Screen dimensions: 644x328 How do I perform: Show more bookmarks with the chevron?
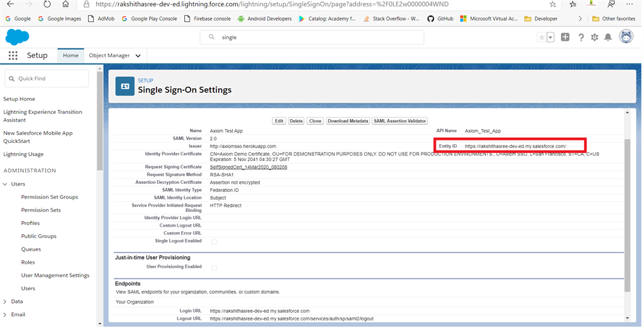click(x=580, y=18)
